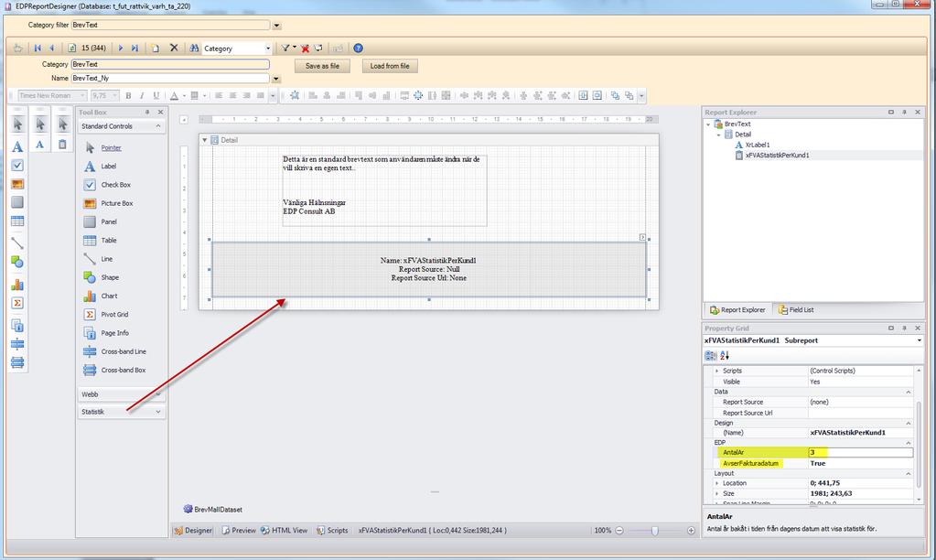Delete current record with X icon
Image resolution: width=936 pixels, height=560 pixels.
pos(174,48)
